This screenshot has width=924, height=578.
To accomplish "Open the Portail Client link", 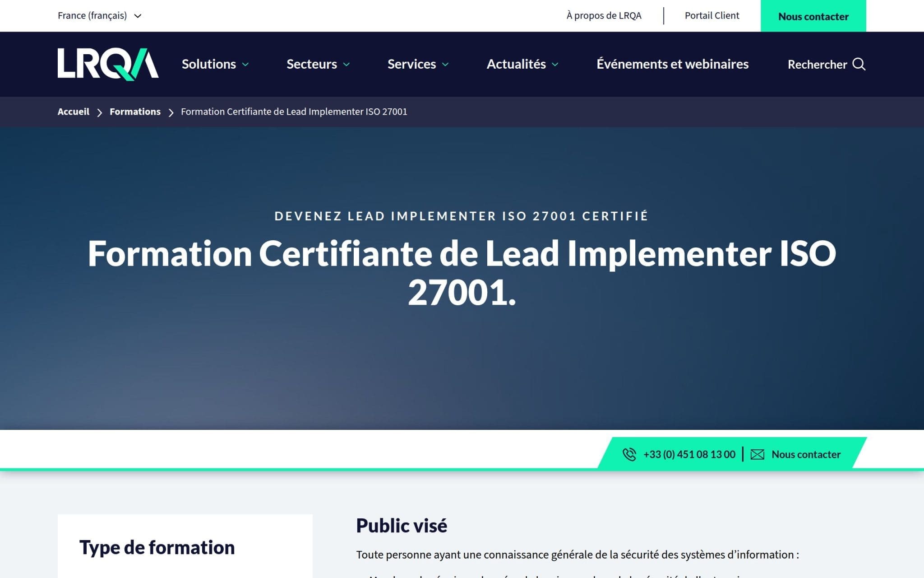I will tap(712, 16).
